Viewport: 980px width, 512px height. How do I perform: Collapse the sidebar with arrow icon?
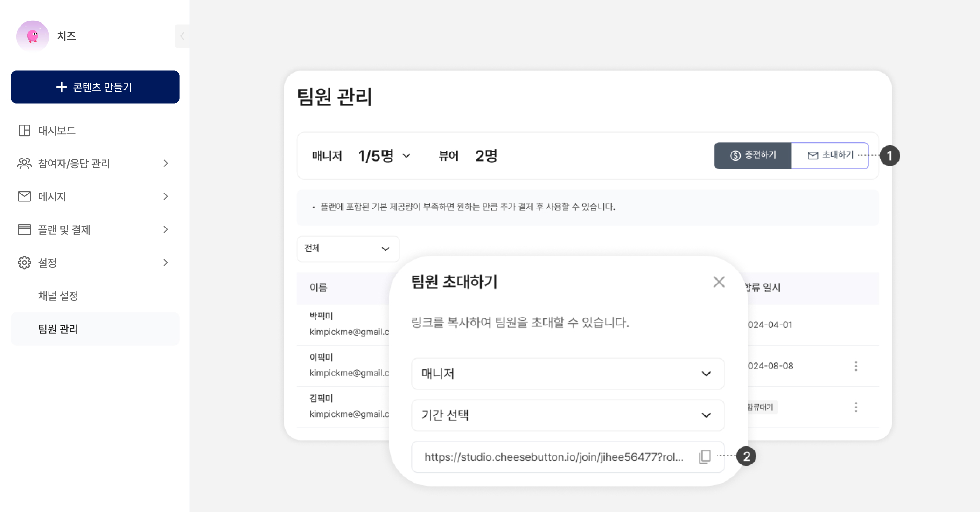[x=182, y=36]
